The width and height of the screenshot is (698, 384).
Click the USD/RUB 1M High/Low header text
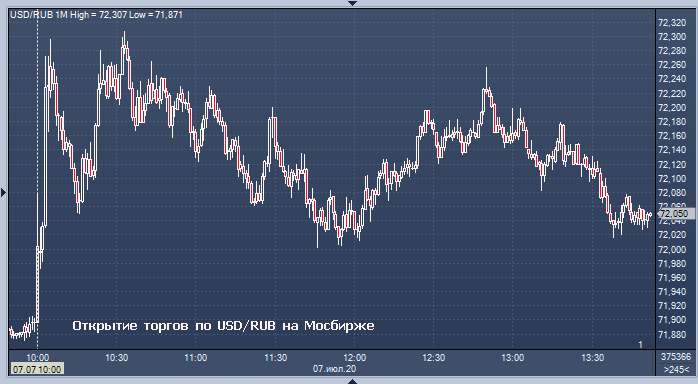96,15
